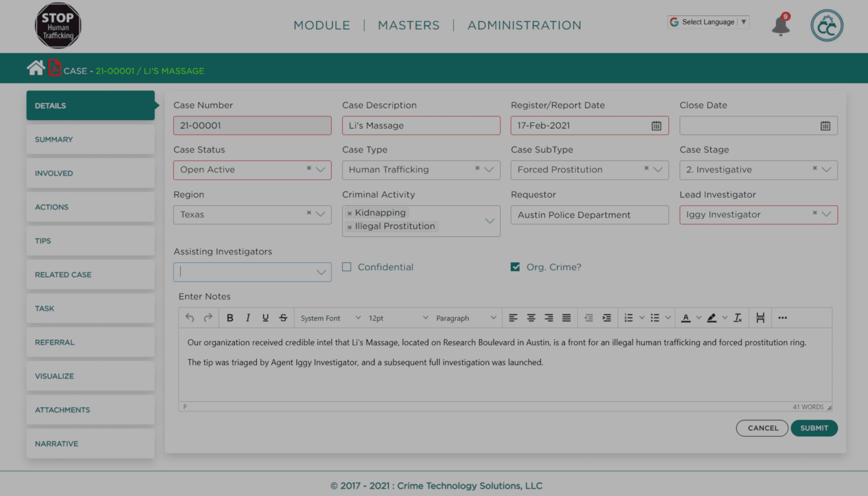Open the System Font family dropdown
868x496 pixels.
point(330,318)
